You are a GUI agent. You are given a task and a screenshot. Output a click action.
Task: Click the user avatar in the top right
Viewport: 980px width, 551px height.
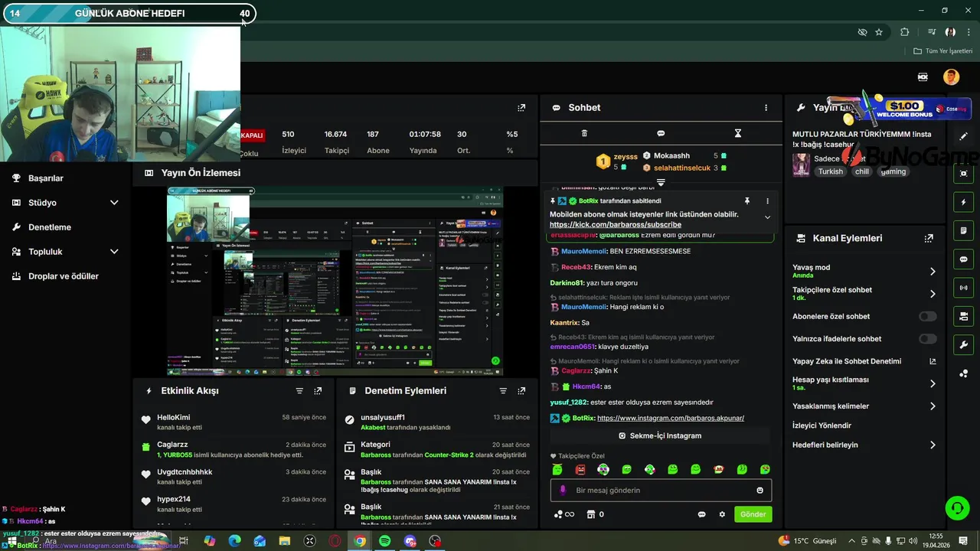[x=951, y=77]
